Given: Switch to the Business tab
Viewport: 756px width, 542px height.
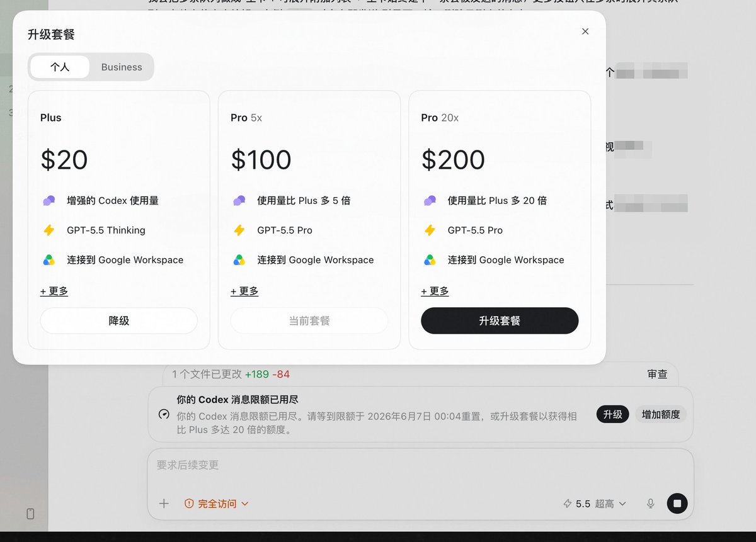Looking at the screenshot, I should pos(122,67).
